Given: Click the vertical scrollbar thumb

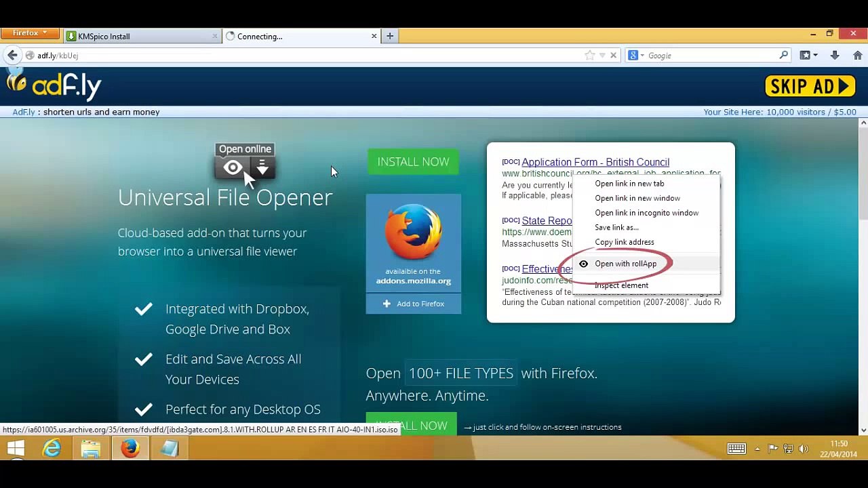Looking at the screenshot, I should point(863,174).
